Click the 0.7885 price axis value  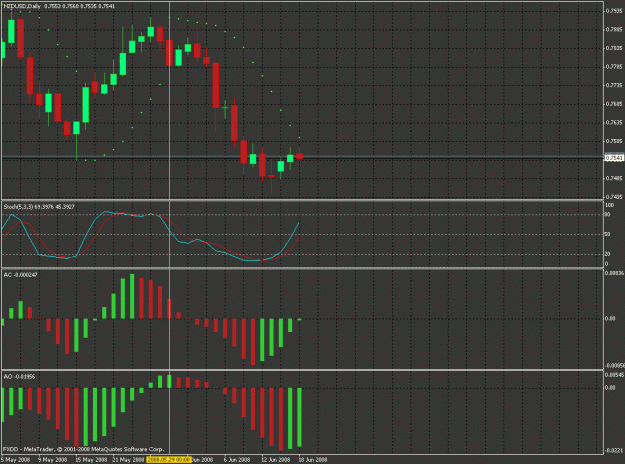click(614, 29)
